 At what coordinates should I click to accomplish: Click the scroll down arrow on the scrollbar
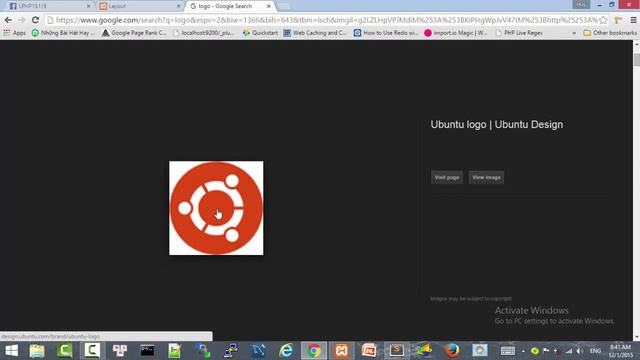click(x=636, y=337)
